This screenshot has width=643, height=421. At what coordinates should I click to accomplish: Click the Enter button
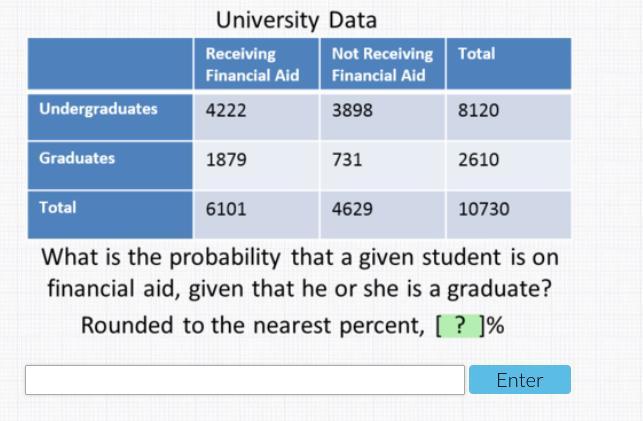pyautogui.click(x=519, y=380)
